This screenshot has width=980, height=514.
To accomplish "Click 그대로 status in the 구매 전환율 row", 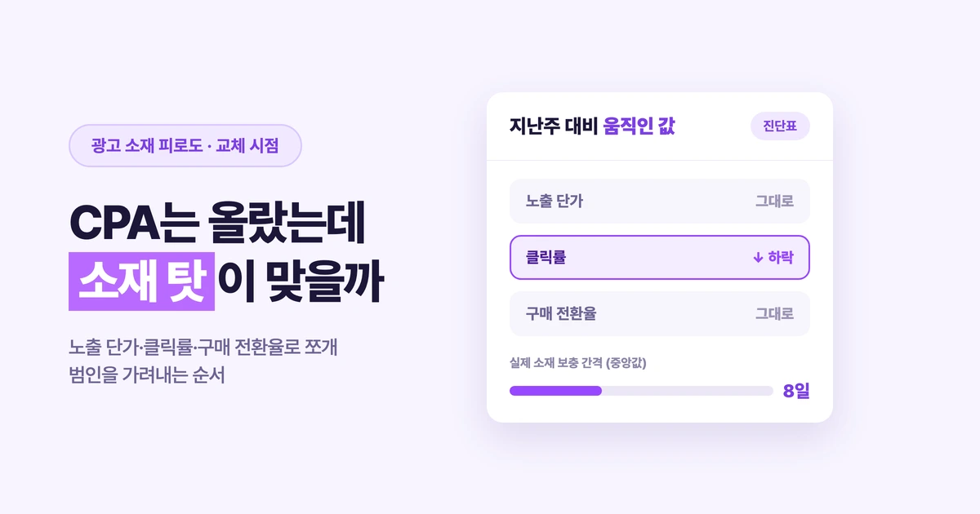I will pyautogui.click(x=774, y=313).
